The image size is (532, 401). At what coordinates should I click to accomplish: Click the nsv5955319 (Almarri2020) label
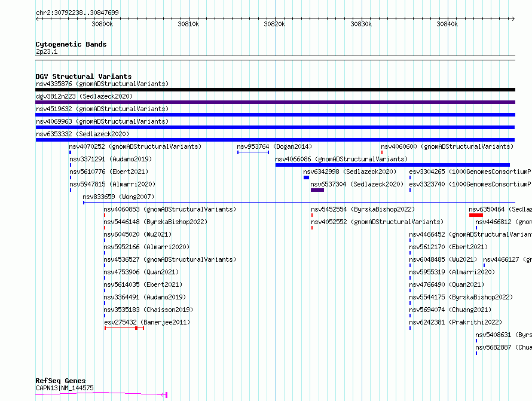coord(452,272)
